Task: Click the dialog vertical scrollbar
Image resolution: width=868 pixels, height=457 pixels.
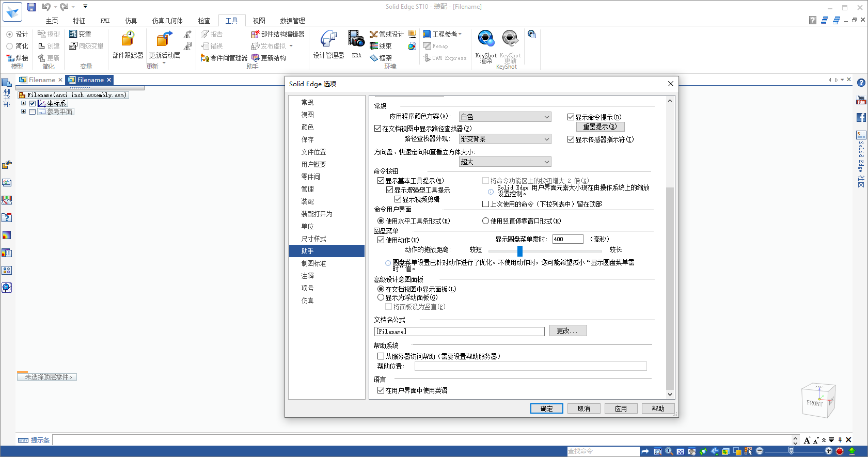Action: coord(670,288)
